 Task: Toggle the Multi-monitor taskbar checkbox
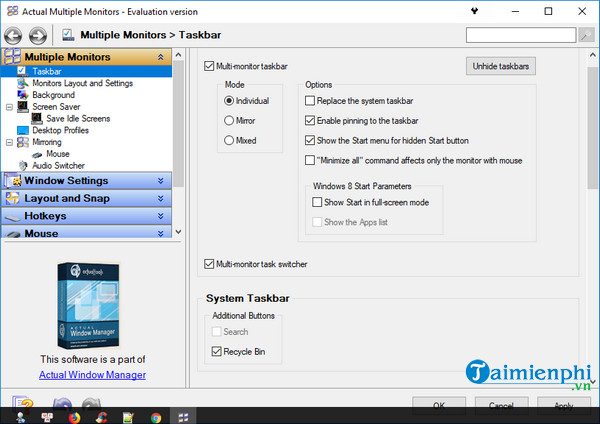[209, 66]
